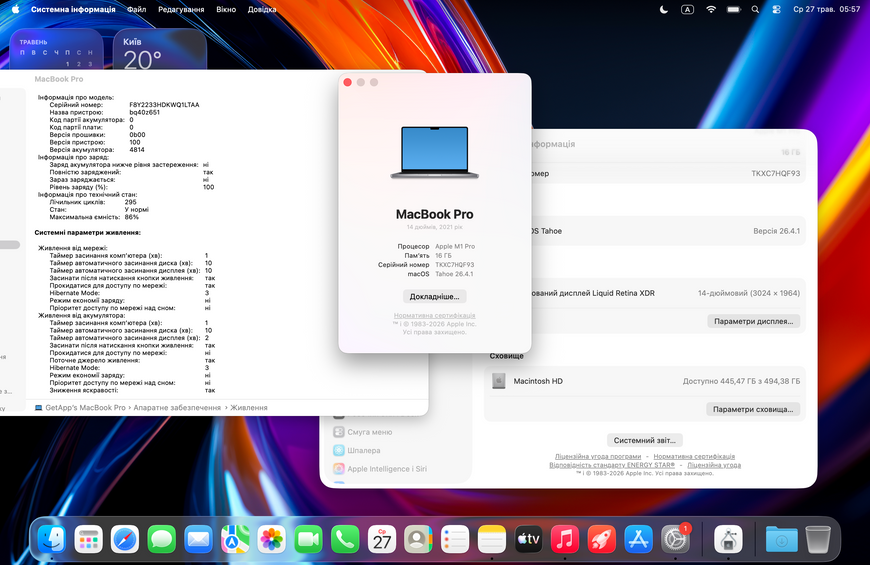870x565 pixels.
Task: Open Spotlight search magnifier
Action: pos(755,9)
